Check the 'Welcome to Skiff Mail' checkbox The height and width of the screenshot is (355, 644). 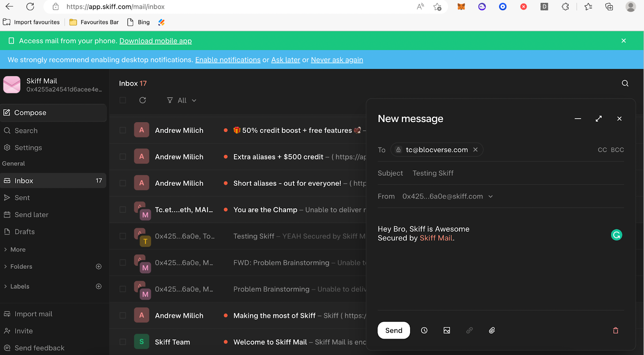(123, 342)
